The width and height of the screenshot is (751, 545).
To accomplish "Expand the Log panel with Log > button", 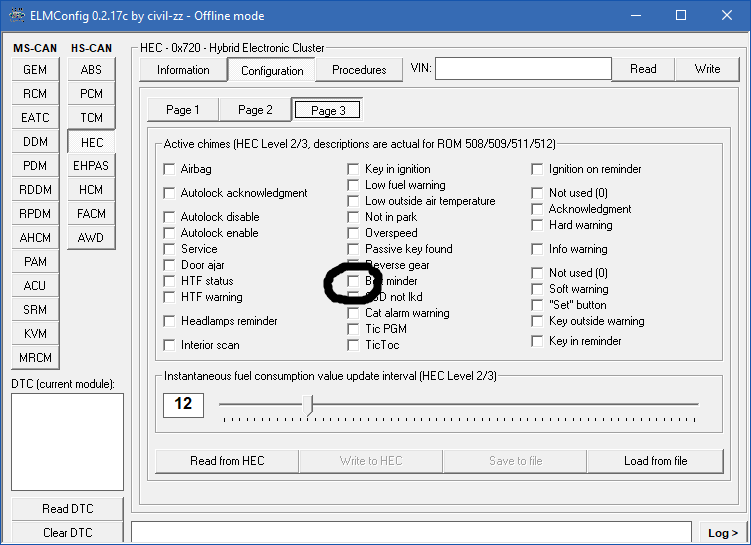I will click(720, 533).
